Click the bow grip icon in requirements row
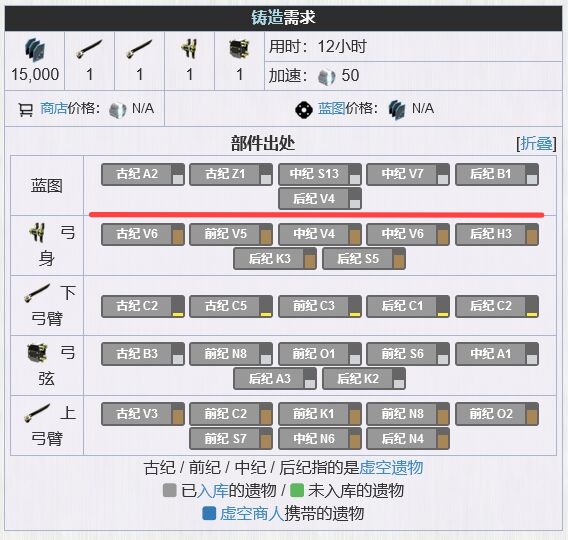Image resolution: width=568 pixels, height=540 pixels. (189, 49)
